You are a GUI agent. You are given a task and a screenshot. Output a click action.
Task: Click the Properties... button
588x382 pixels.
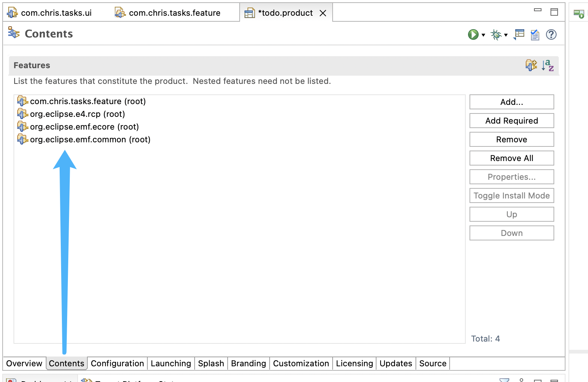click(x=512, y=177)
